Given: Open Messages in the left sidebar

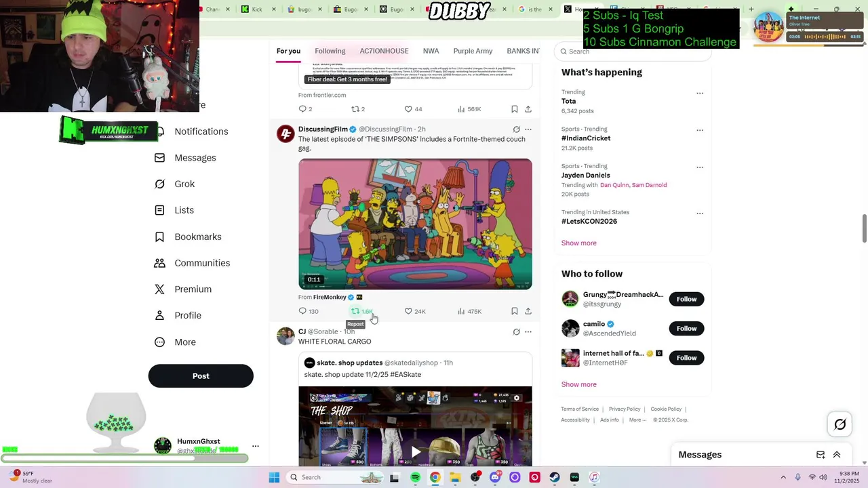Looking at the screenshot, I should (x=185, y=158).
